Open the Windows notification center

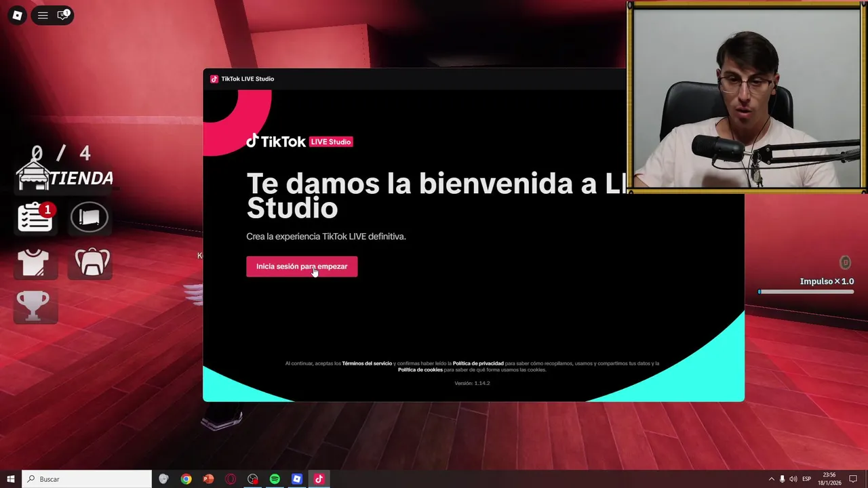(x=854, y=479)
